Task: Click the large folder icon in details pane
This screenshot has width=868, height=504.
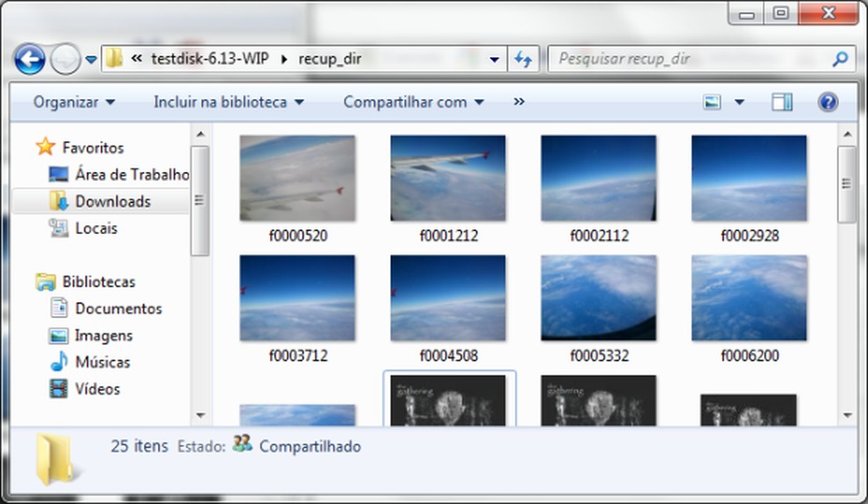Action: 57,461
